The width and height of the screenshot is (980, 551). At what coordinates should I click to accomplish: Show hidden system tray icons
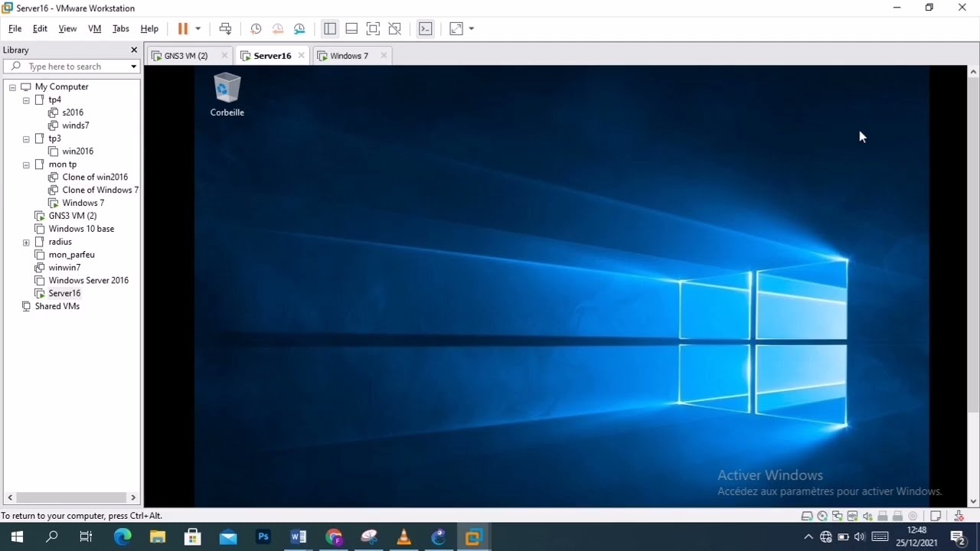click(808, 537)
